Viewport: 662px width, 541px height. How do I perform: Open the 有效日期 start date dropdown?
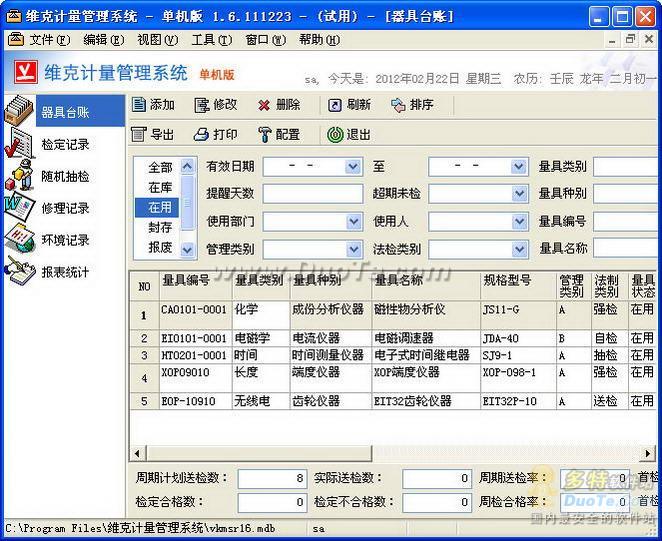click(x=353, y=167)
